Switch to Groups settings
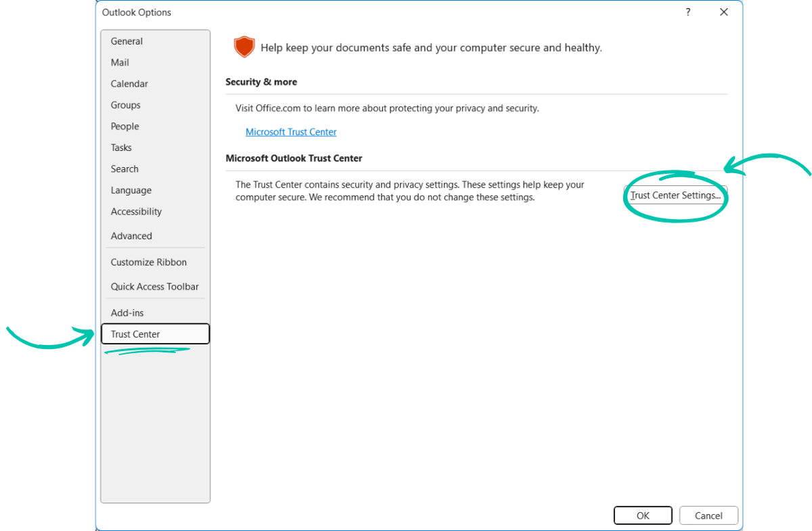 click(x=125, y=105)
